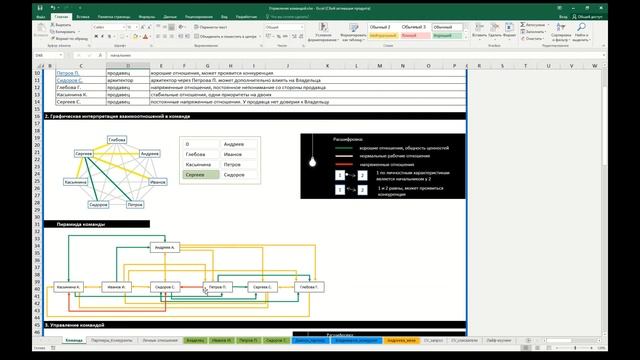Image resolution: width=640 pixels, height=360 pixels.
Task: Expand the formula bar
Action: 604,55
